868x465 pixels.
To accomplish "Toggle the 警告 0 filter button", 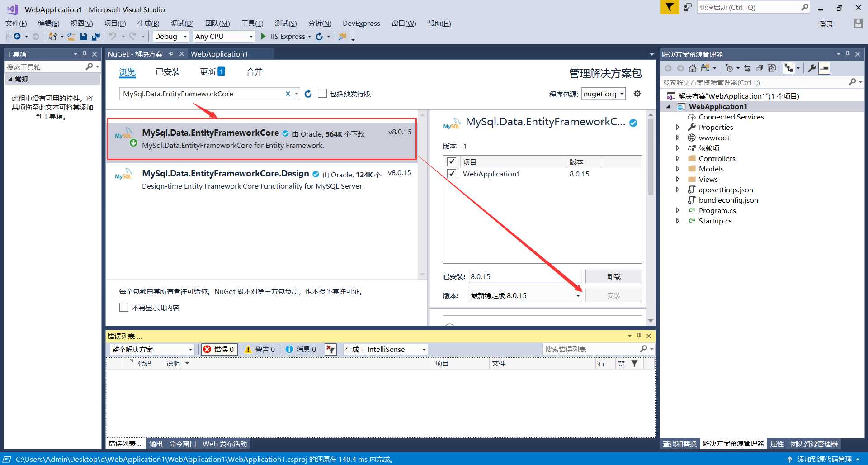I will pyautogui.click(x=260, y=349).
